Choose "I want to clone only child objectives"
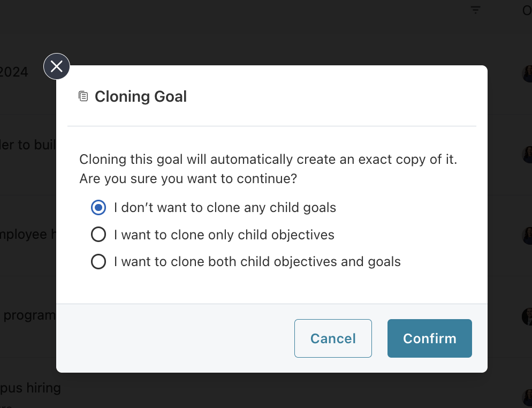The height and width of the screenshot is (408, 532). [x=98, y=235]
